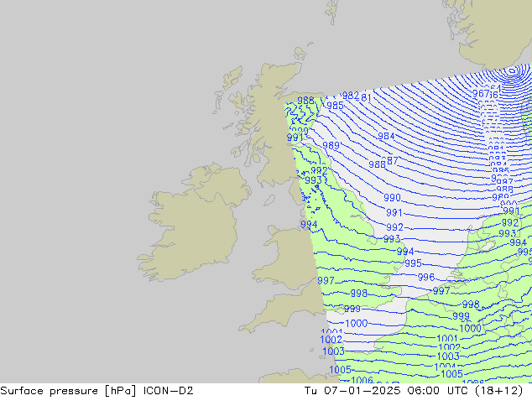Select the 989 isobar label off northeast England

coord(331,145)
